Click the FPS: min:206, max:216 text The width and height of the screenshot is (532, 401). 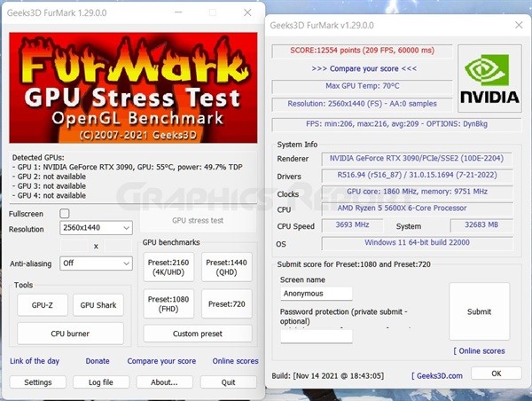396,124
